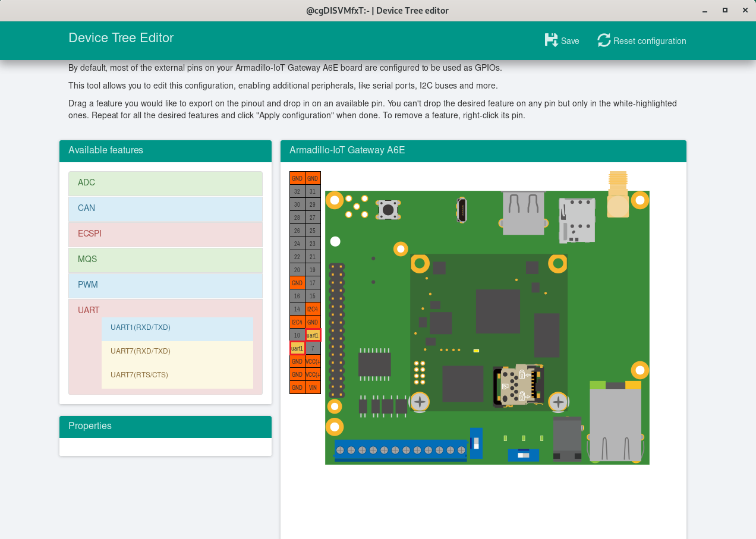Click the blue terminal block on the board

(x=401, y=450)
